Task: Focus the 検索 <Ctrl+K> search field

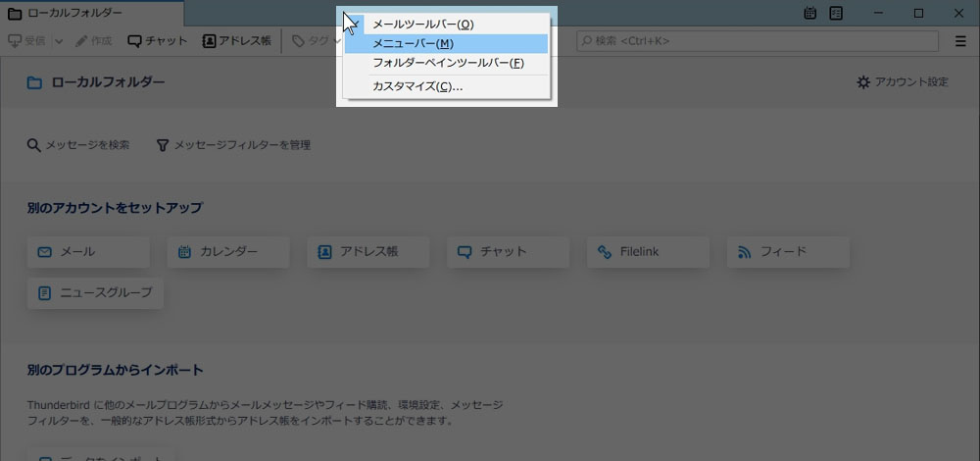Action: [758, 41]
